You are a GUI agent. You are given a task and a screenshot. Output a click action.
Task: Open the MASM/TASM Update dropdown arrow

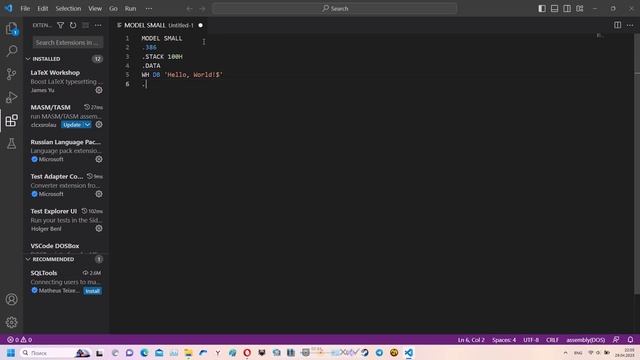87,124
